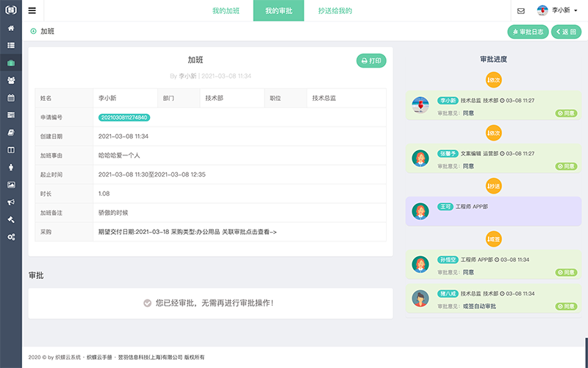Open the list icon in the sidebar
The height and width of the screenshot is (368, 588).
[x=11, y=46]
